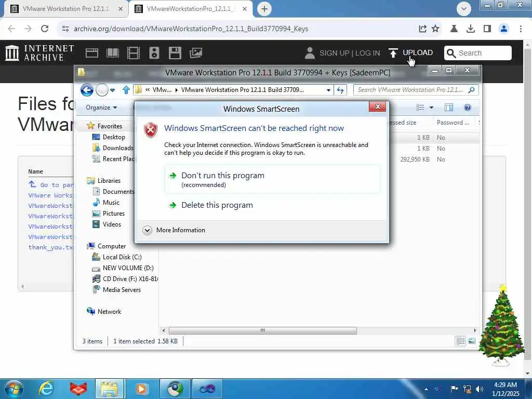Bookmark this page with the star icon
Screen dimensions: 532x399
click(x=435, y=29)
